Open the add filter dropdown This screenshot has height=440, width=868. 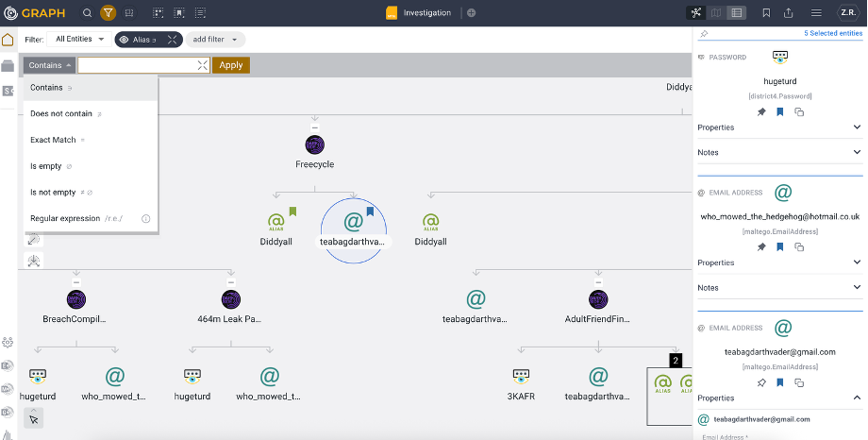[215, 40]
